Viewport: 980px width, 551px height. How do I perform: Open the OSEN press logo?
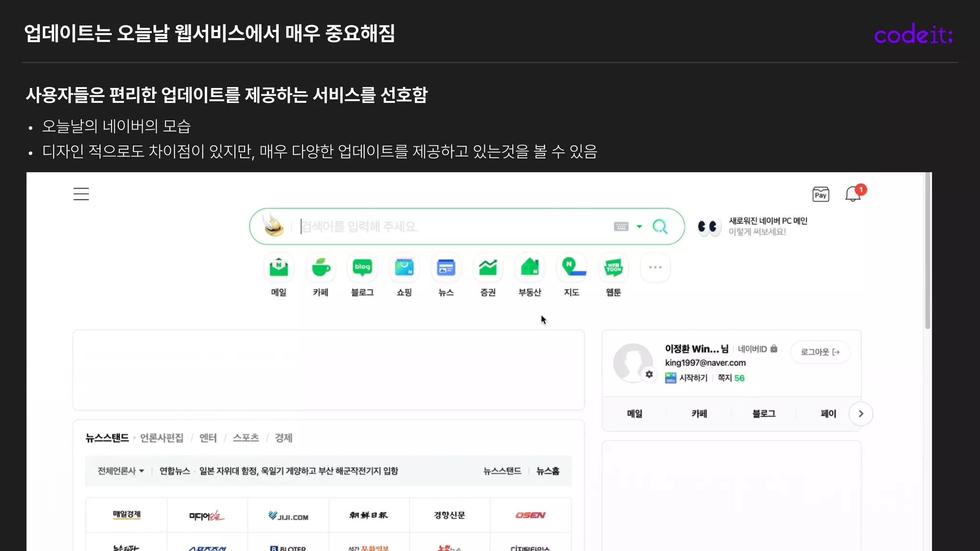tap(530, 515)
